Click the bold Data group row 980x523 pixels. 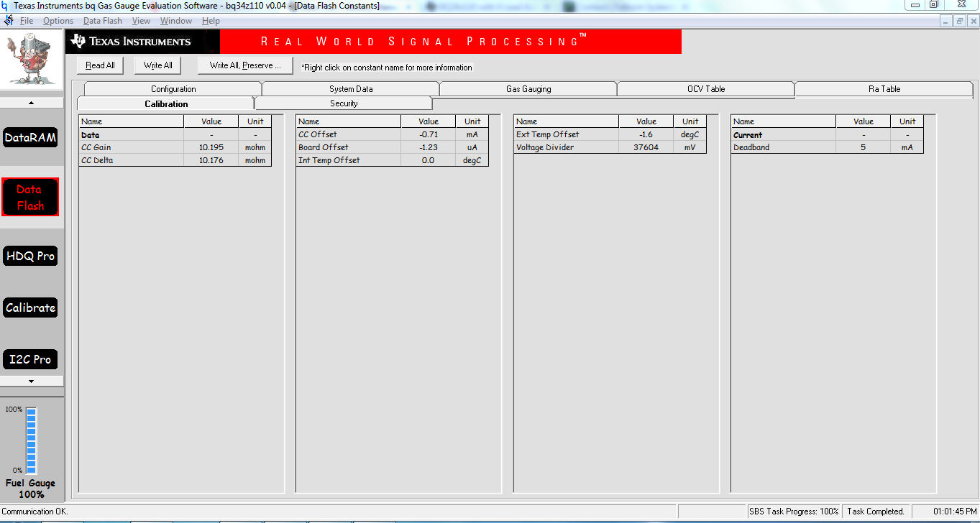pos(175,134)
